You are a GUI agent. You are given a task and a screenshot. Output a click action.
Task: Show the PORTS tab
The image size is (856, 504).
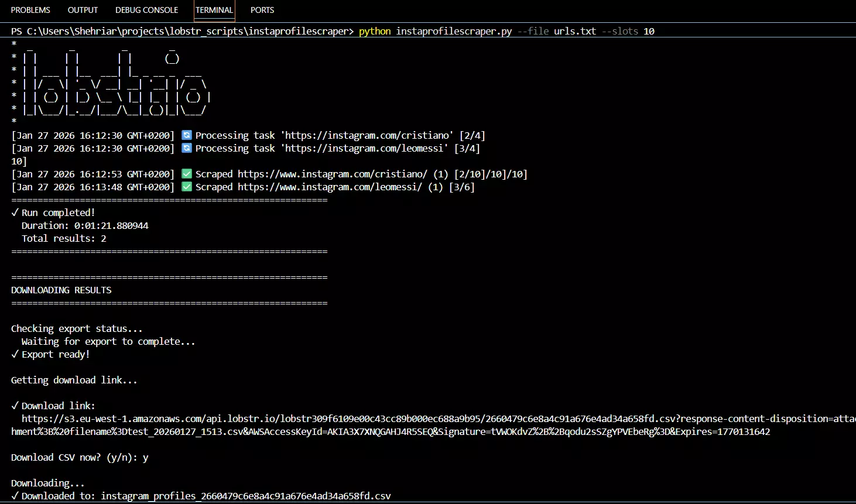[262, 10]
